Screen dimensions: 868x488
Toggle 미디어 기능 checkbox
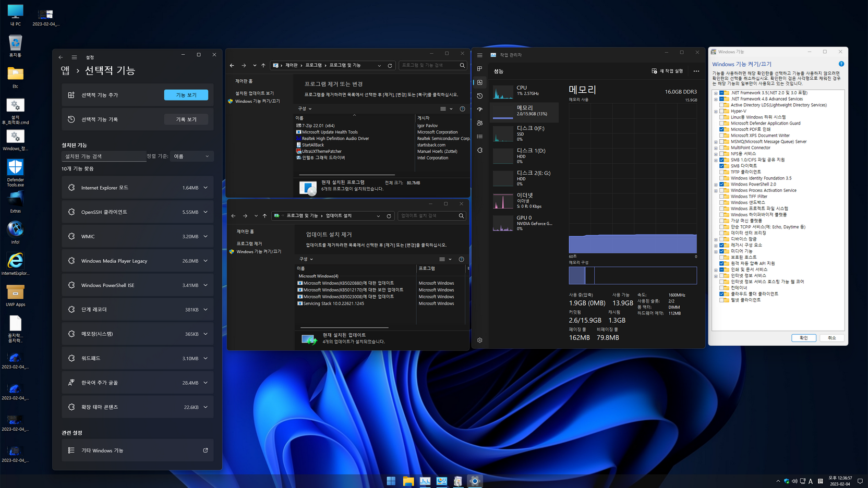pos(722,251)
